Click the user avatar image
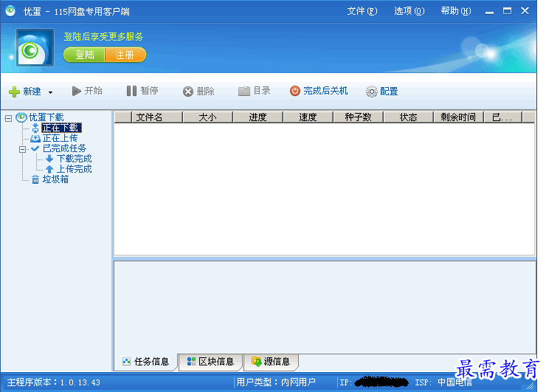Image resolution: width=546 pixels, height=392 pixels. pos(35,47)
